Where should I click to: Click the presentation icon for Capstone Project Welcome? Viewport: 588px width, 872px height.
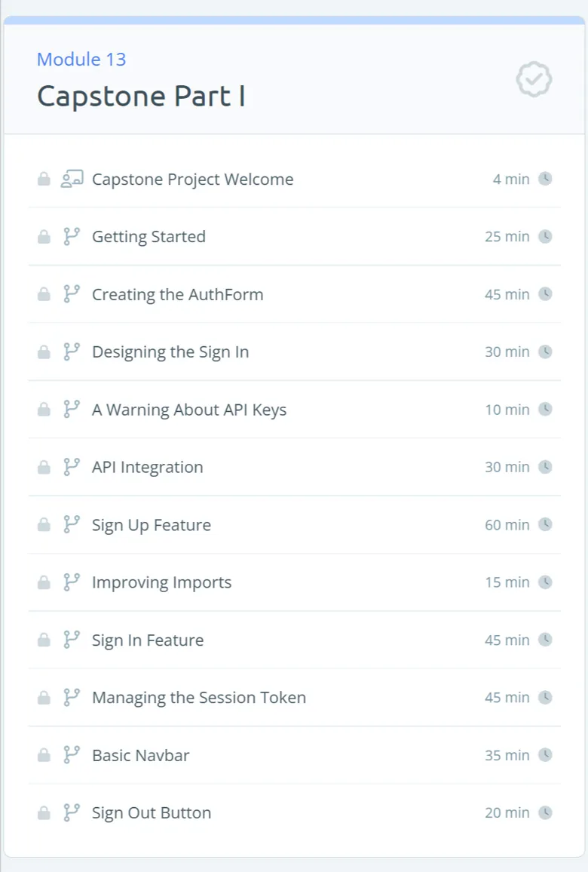click(72, 179)
